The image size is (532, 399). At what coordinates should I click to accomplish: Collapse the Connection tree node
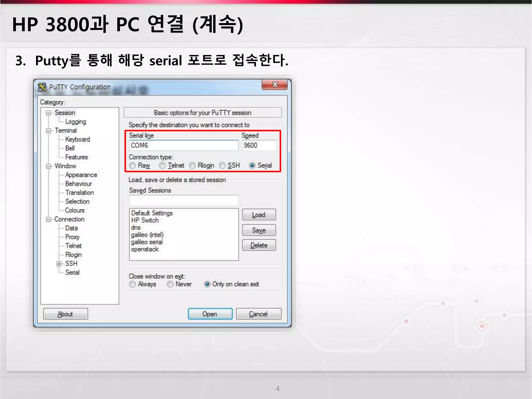pos(48,219)
